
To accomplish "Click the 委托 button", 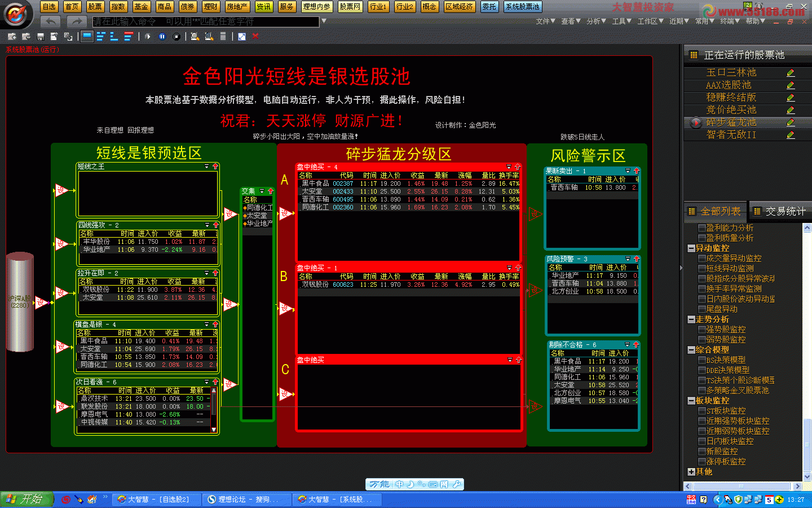I will (489, 7).
